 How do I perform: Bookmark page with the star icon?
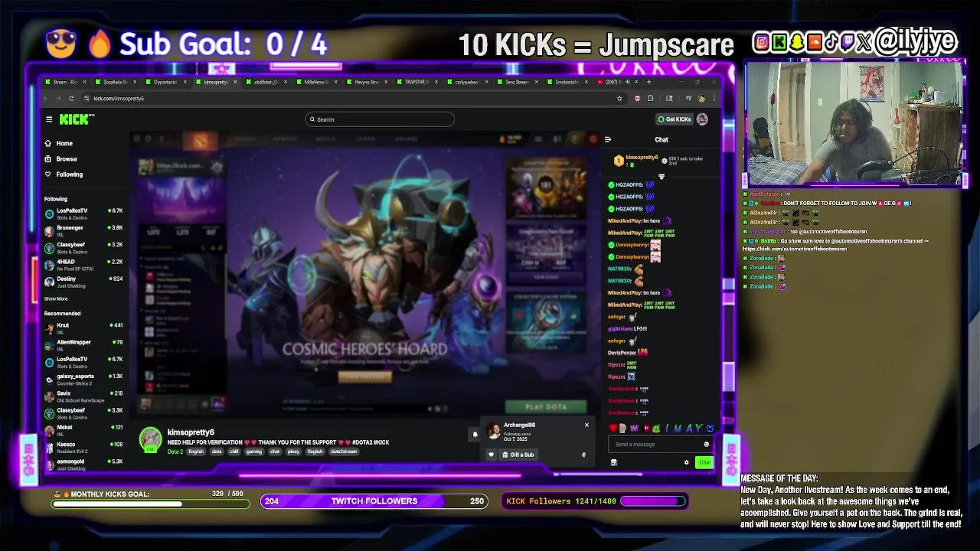[619, 98]
